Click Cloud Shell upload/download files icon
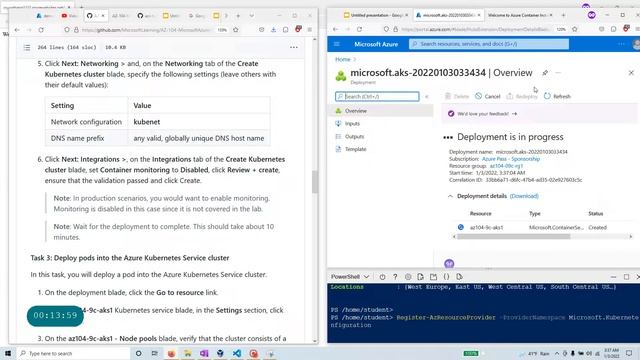640x360 pixels. pos(420,277)
